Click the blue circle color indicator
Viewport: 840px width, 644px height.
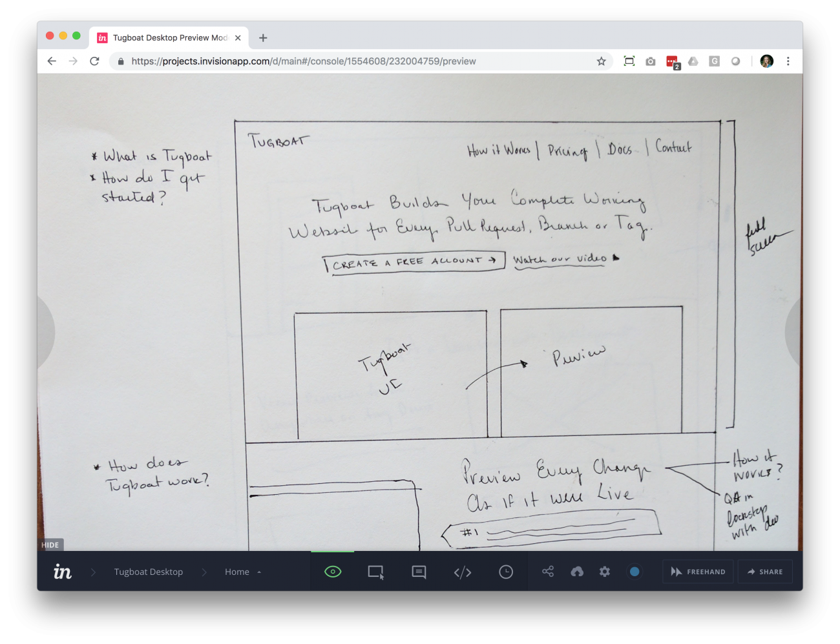(x=635, y=572)
